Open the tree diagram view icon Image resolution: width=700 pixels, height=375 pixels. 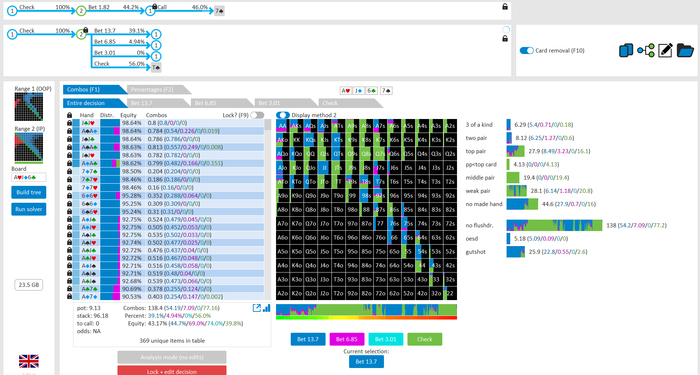click(x=646, y=50)
